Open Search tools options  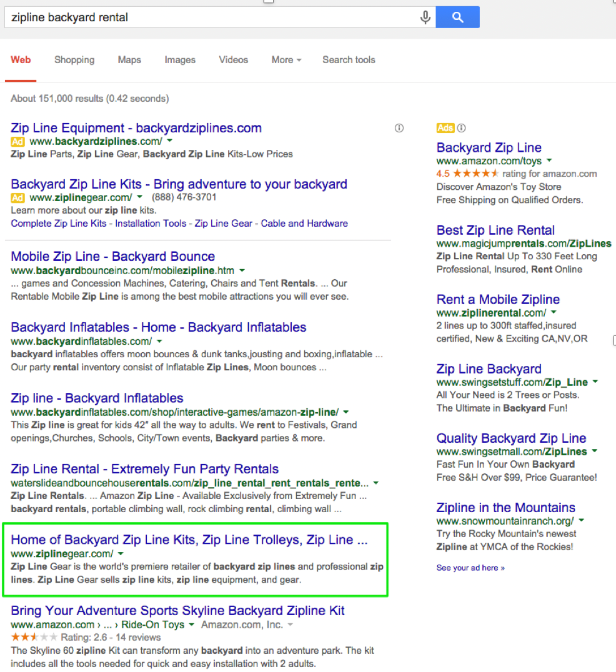tap(349, 59)
